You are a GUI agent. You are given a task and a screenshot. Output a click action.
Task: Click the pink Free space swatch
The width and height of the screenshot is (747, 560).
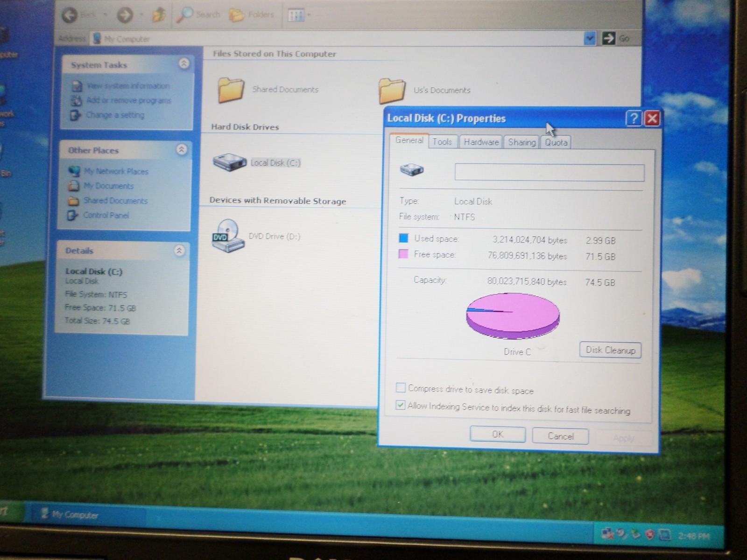point(403,254)
